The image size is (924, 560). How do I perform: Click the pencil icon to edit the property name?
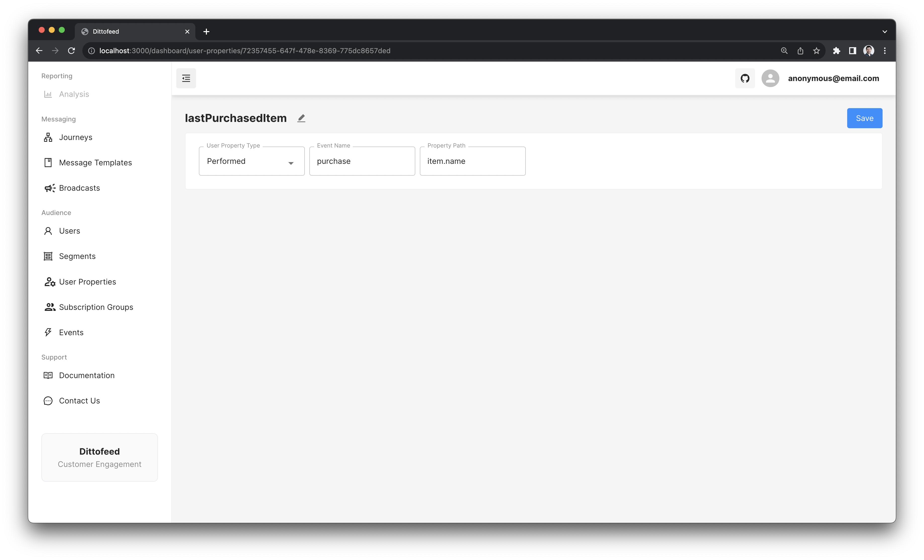coord(301,118)
